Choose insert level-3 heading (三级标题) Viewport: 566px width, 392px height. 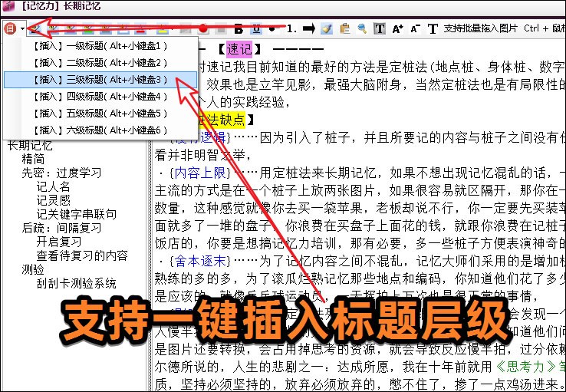click(x=100, y=80)
